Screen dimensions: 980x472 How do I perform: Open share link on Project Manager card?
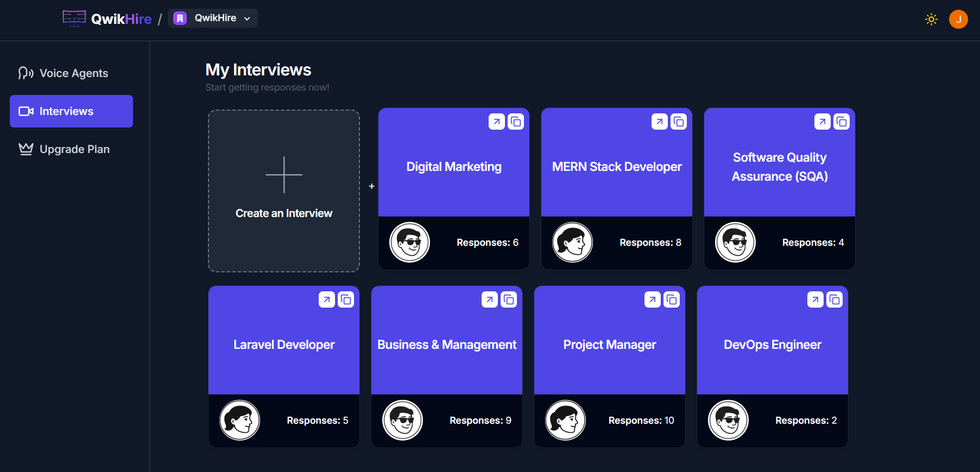pyautogui.click(x=653, y=299)
